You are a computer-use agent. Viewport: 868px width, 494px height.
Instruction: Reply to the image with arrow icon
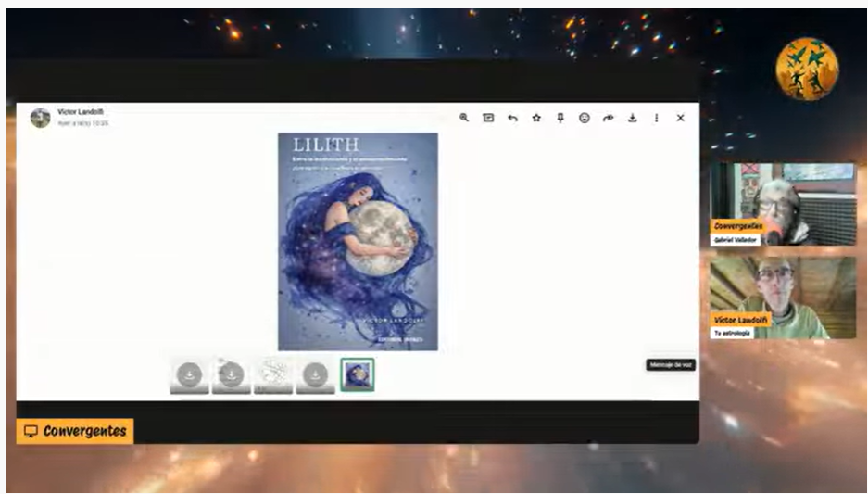point(512,118)
